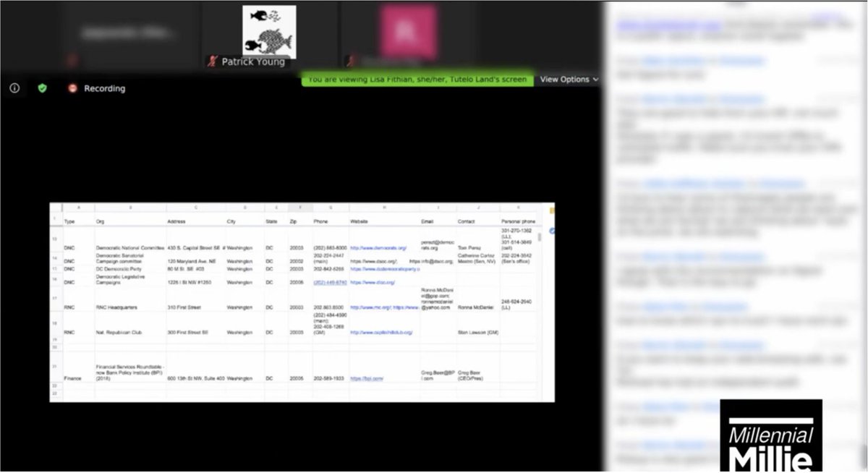Screen dimensions: 868x473
Task: Select the column A header
Action: click(x=78, y=208)
